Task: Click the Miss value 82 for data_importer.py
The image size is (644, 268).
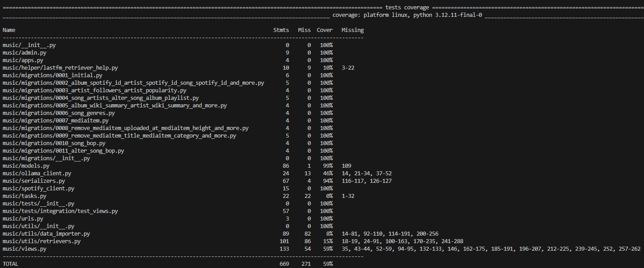Action: tap(308, 234)
